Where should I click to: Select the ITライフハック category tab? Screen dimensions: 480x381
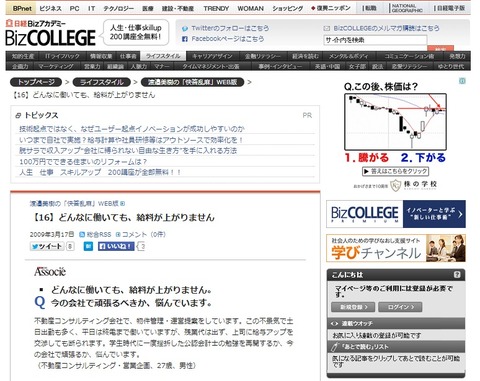[x=62, y=56]
